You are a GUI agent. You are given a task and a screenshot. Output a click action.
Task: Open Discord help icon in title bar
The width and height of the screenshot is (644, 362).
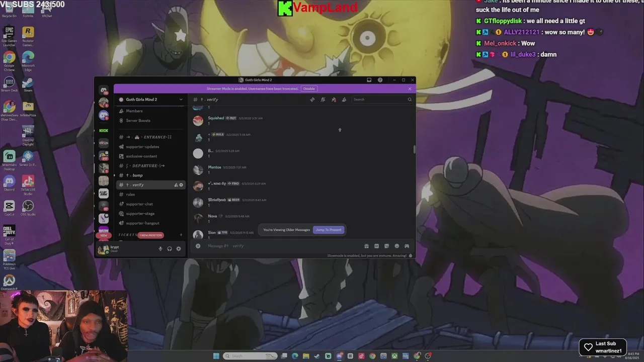[x=380, y=80]
